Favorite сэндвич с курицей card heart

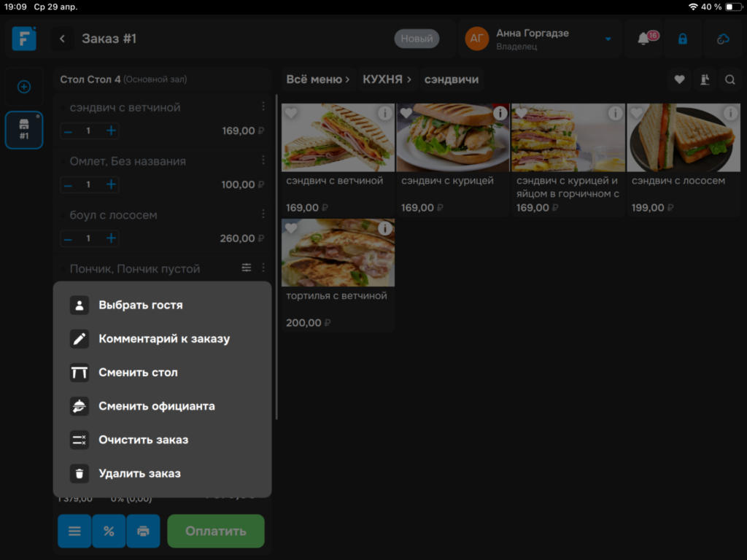click(x=406, y=113)
